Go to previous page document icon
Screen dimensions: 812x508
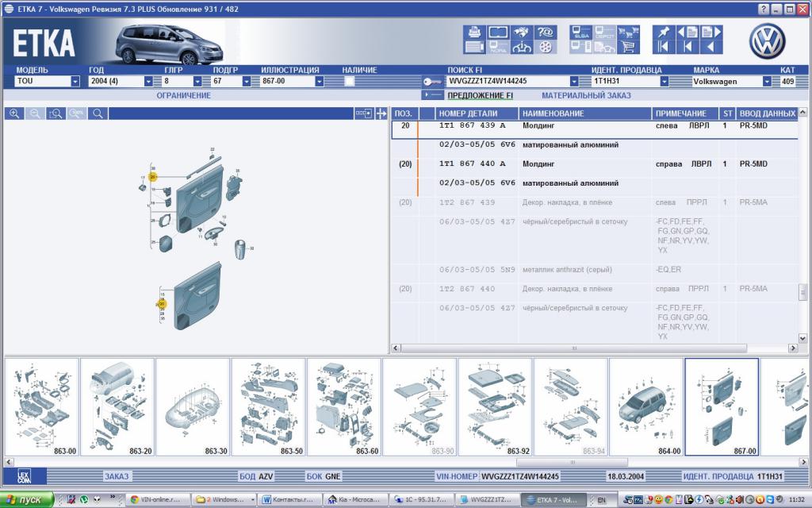coord(688,32)
